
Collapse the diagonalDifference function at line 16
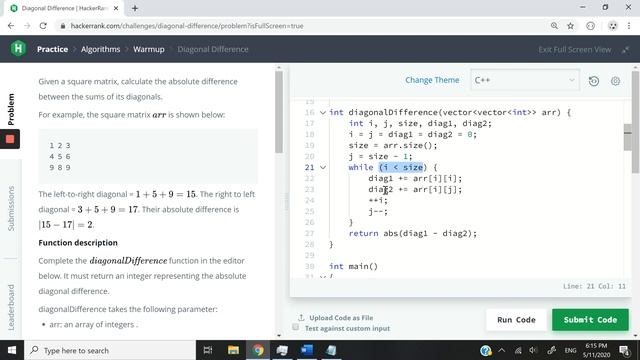pos(322,112)
